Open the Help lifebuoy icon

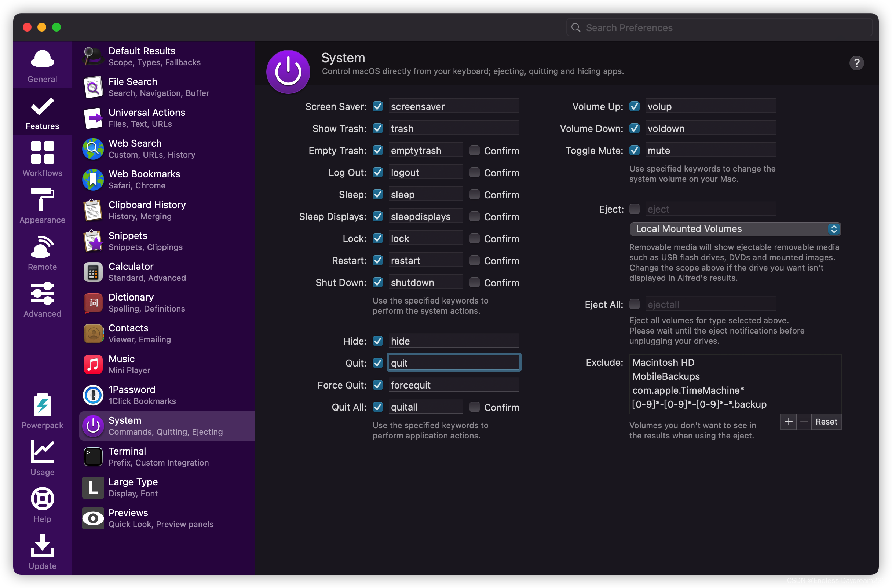(x=43, y=499)
